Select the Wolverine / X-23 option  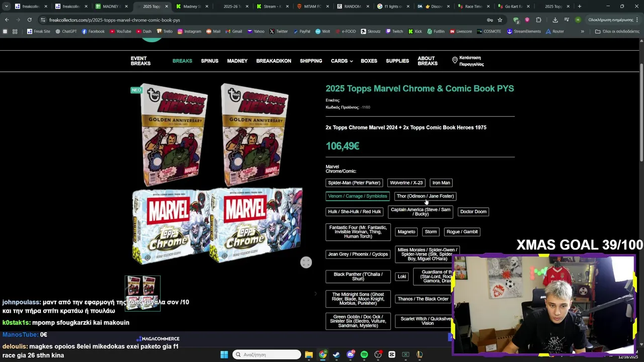407,183
